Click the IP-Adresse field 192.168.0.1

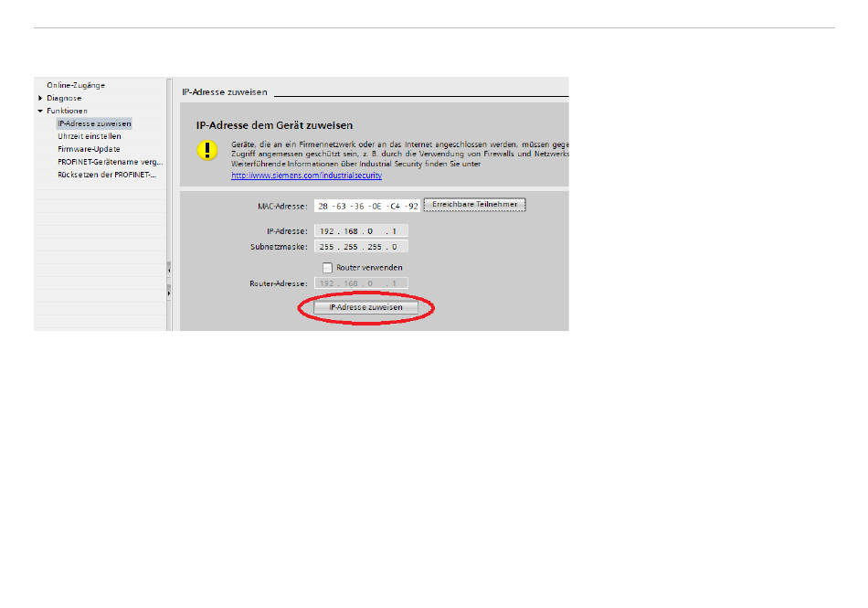pos(361,231)
